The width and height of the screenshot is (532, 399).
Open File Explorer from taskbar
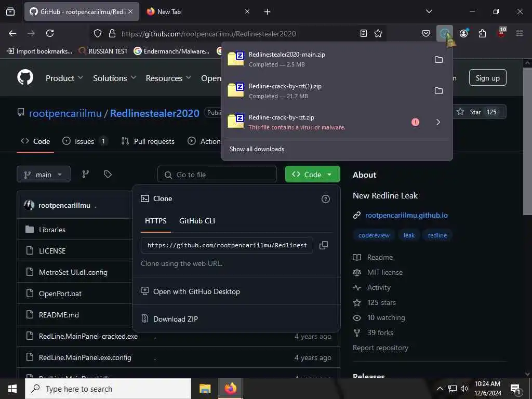(x=205, y=389)
